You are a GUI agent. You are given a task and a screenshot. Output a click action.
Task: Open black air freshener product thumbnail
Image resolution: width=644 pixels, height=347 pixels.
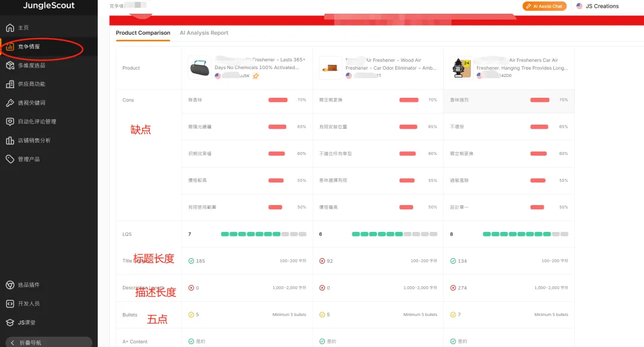[200, 68]
